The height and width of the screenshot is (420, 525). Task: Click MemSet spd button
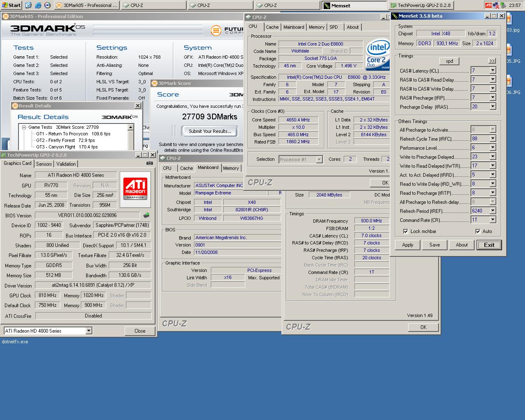(x=450, y=61)
